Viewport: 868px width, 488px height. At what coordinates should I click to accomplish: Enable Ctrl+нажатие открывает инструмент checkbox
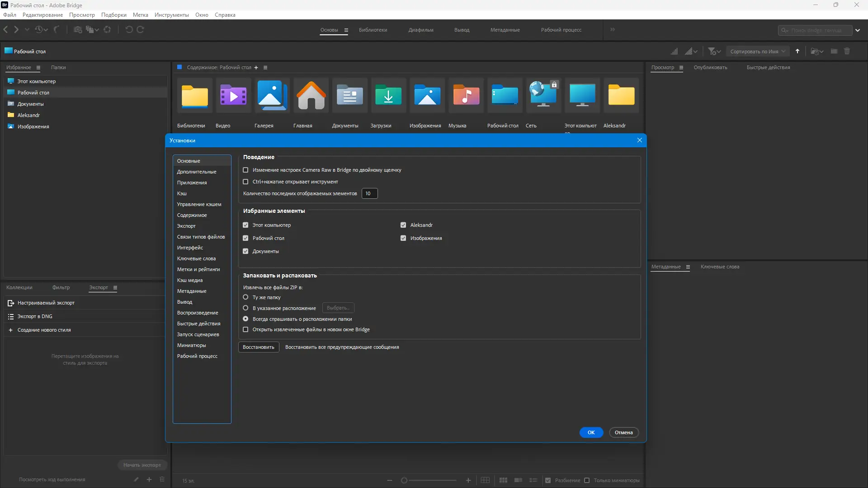coord(245,182)
